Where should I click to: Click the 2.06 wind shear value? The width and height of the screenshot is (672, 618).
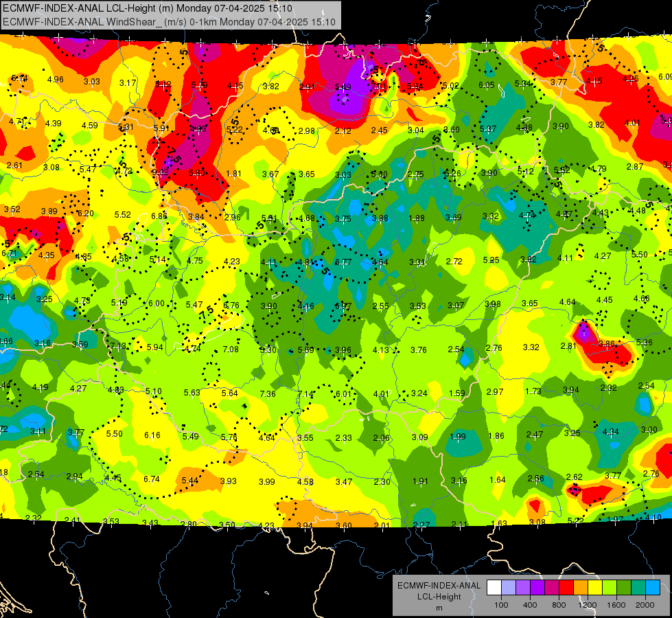(x=381, y=438)
